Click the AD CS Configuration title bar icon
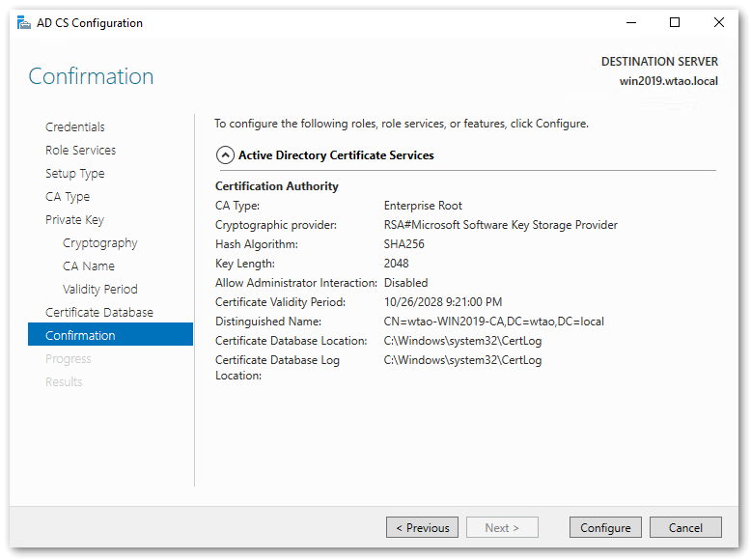The height and width of the screenshot is (560, 751). coord(23,23)
